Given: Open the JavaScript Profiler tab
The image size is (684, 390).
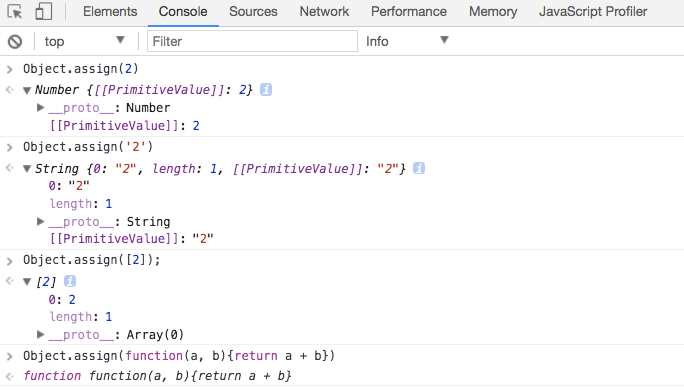Looking at the screenshot, I should (593, 11).
